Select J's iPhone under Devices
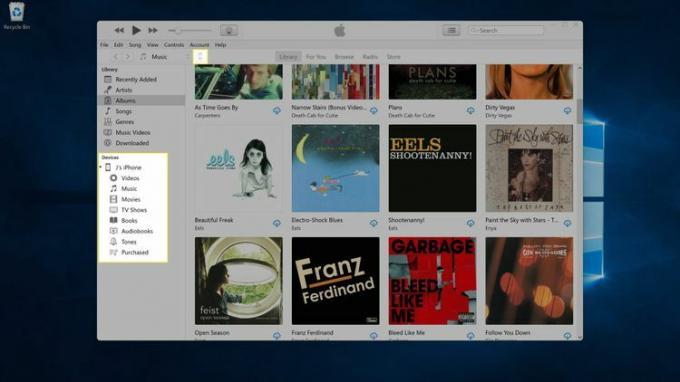This screenshot has width=680, height=382. [x=128, y=167]
